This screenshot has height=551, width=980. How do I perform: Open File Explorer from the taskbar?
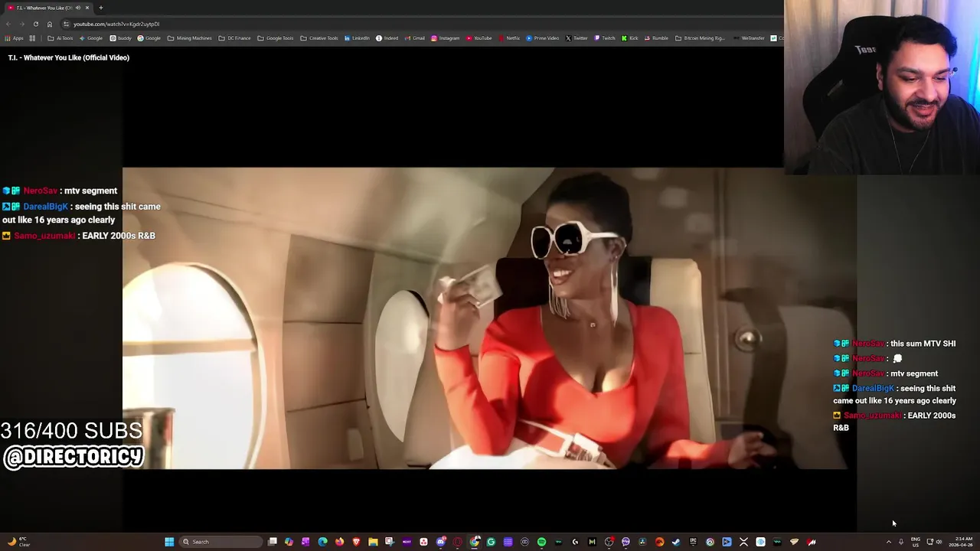pos(373,542)
